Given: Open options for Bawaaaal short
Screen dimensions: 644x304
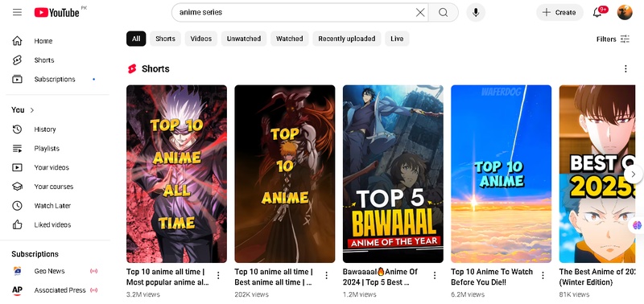Looking at the screenshot, I should tap(435, 275).
